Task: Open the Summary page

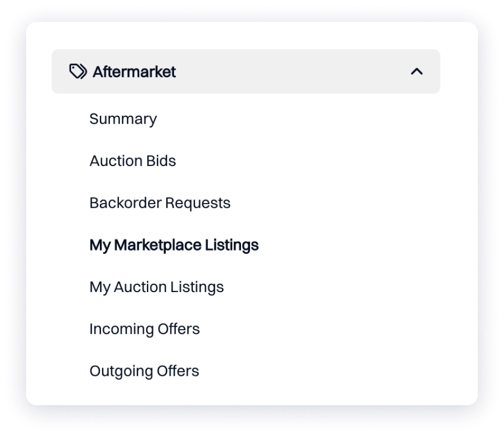Action: (x=123, y=119)
